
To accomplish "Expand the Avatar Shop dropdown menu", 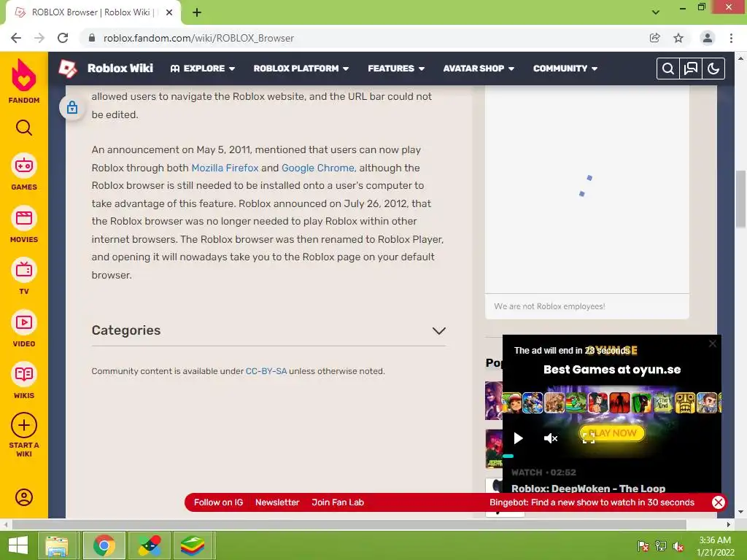I will (x=479, y=69).
